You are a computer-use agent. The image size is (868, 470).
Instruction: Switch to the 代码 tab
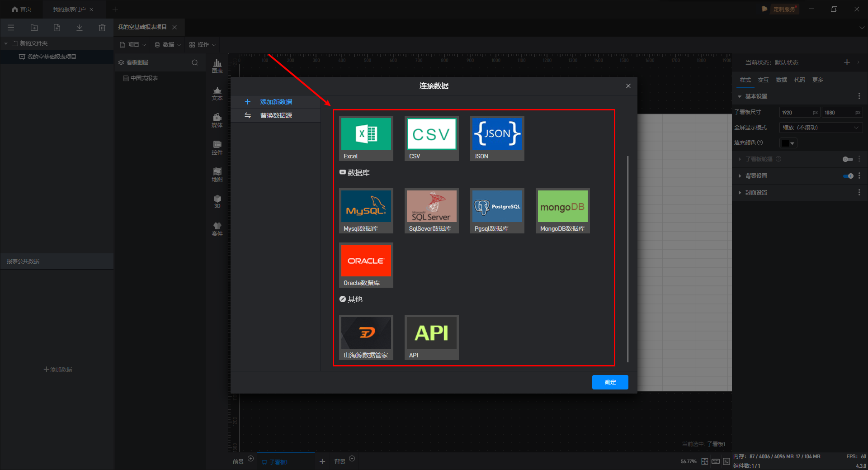pos(800,80)
